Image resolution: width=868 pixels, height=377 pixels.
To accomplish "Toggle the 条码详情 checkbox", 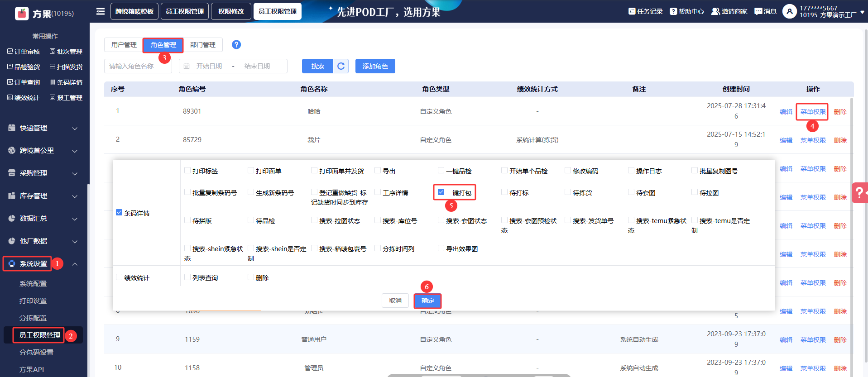I will pyautogui.click(x=119, y=213).
